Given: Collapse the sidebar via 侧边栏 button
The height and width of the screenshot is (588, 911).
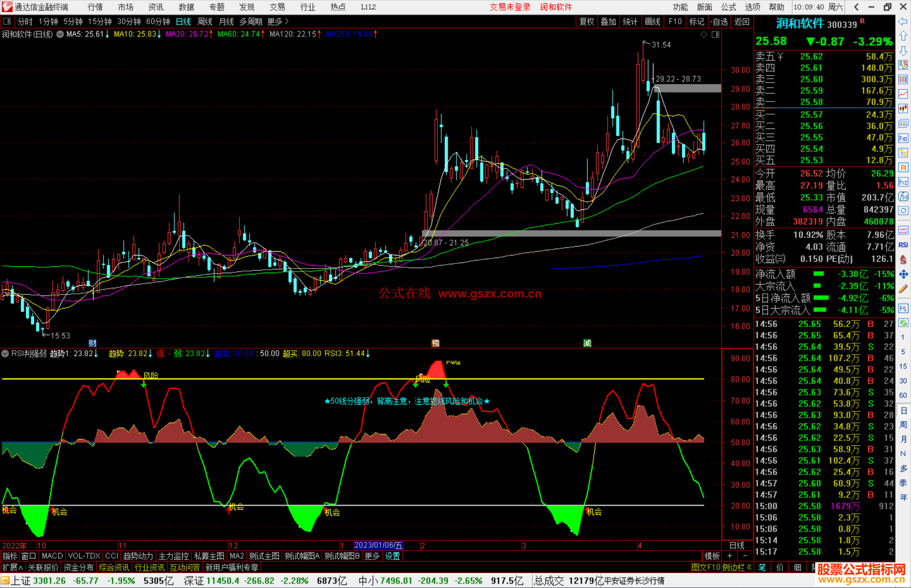Looking at the screenshot, I should pyautogui.click(x=737, y=567).
